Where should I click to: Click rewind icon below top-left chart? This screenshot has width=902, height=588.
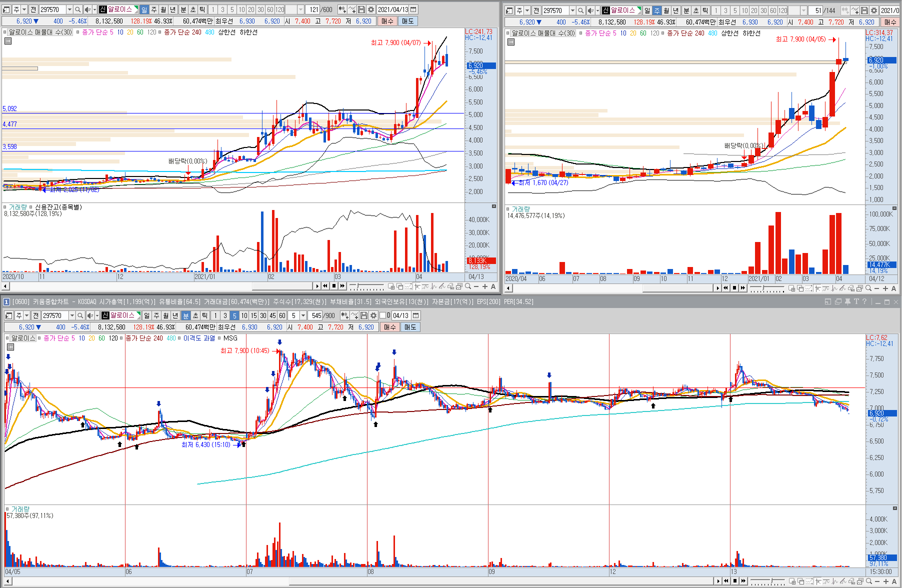[x=325, y=286]
